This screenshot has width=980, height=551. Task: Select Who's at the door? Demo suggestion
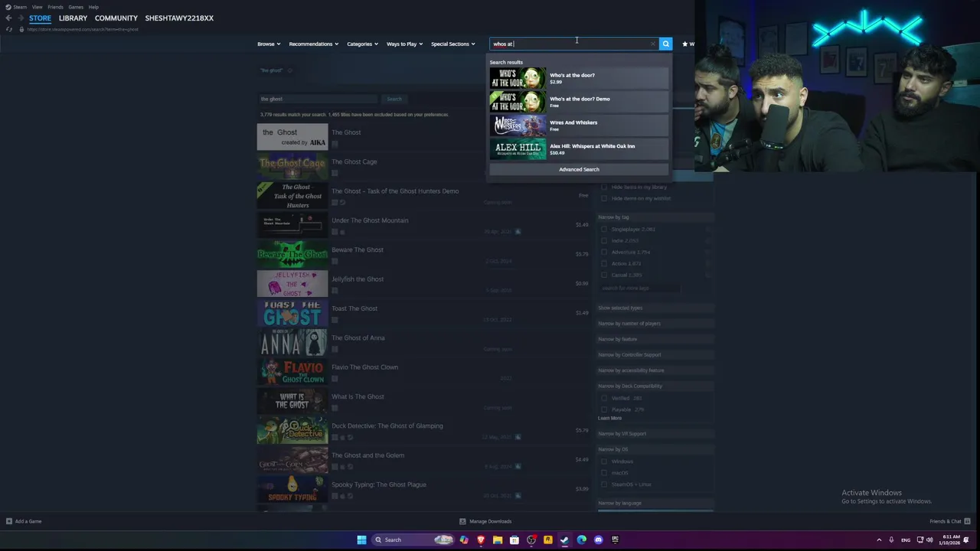(x=579, y=102)
